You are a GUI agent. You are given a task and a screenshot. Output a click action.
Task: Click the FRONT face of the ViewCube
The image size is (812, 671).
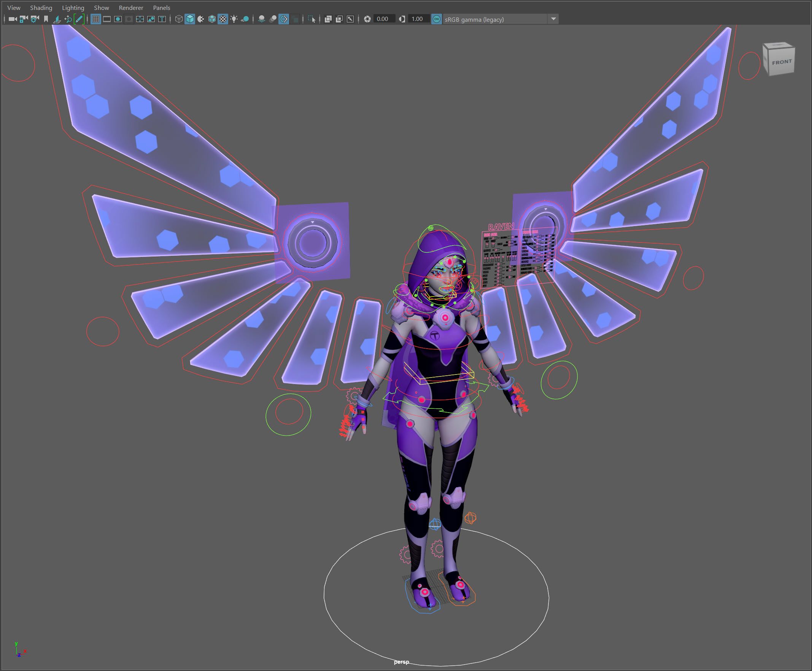pyautogui.click(x=781, y=62)
